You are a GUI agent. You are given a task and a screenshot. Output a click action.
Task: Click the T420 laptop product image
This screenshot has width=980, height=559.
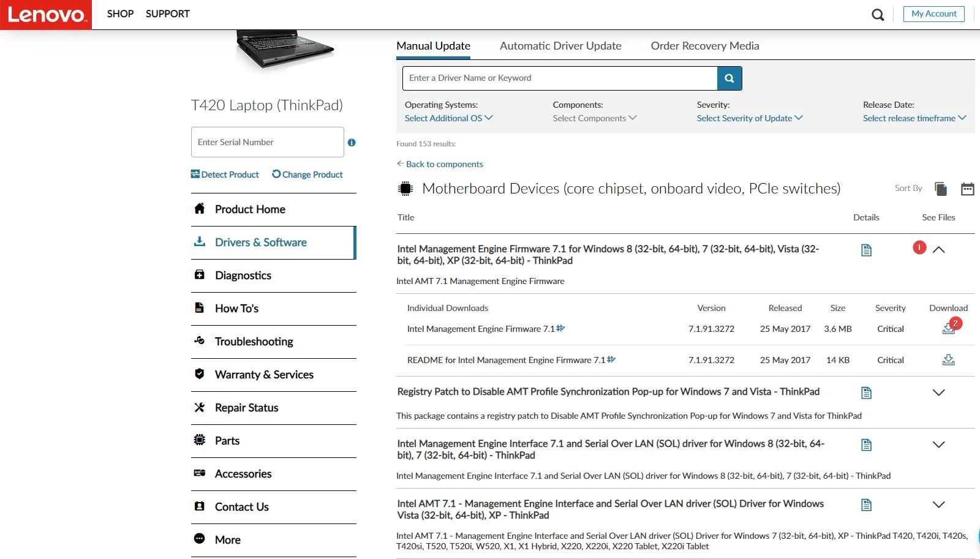pos(285,51)
